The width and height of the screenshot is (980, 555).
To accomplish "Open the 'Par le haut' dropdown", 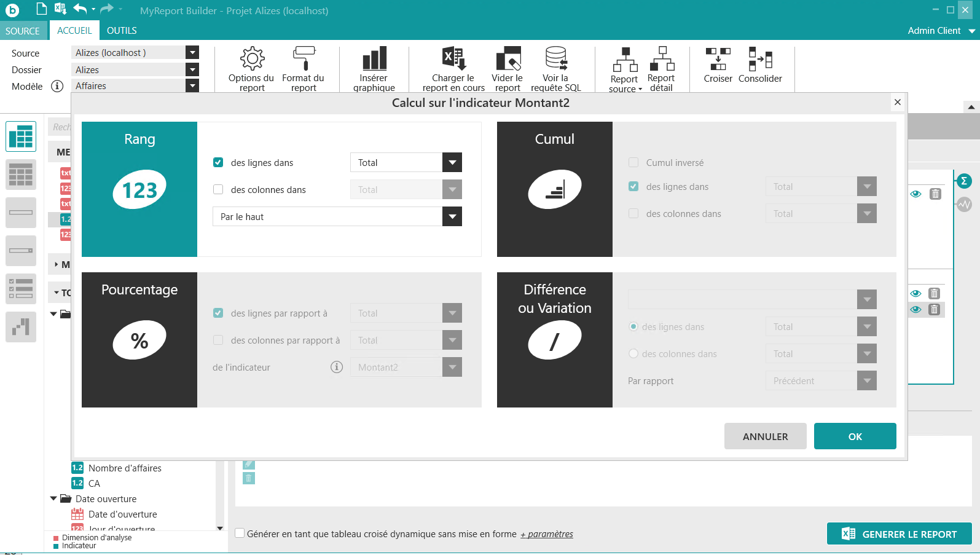I will point(452,217).
